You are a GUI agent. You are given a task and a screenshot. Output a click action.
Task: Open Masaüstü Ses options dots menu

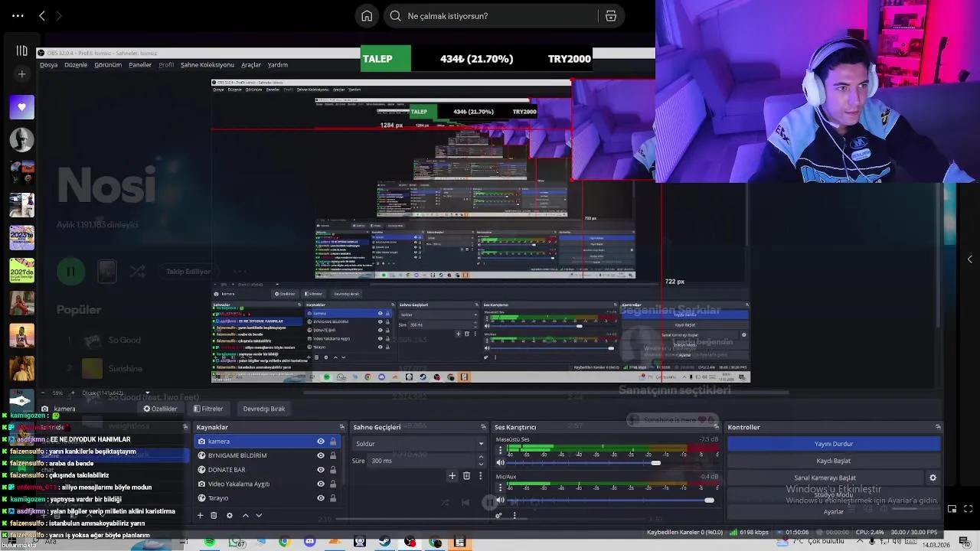(x=500, y=450)
